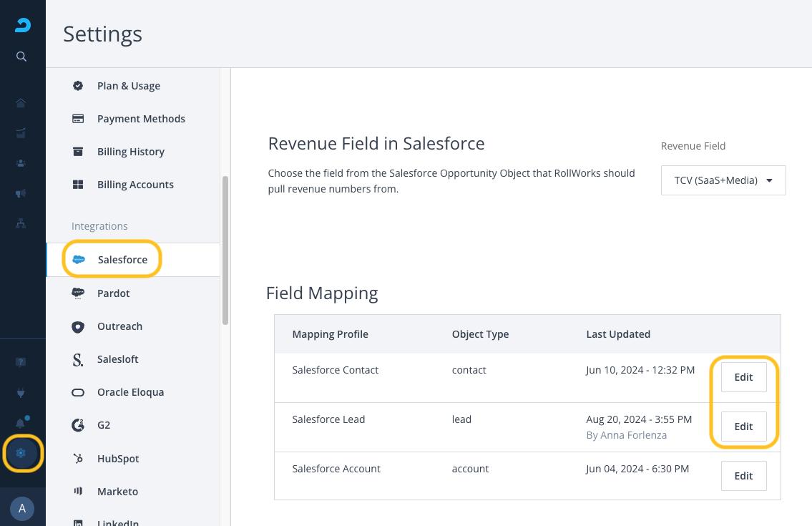Open the settings gear icon
The width and height of the screenshot is (812, 526).
pos(21,453)
